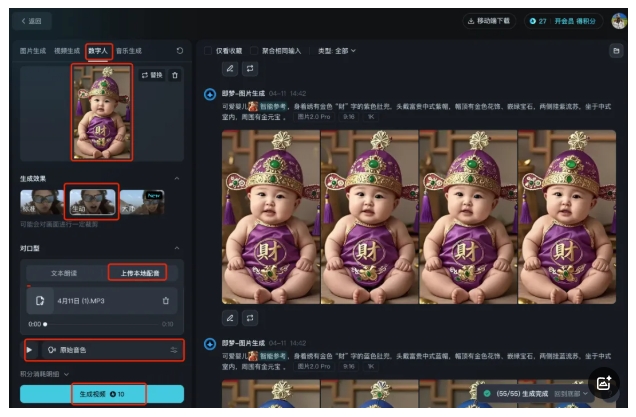
Task: Delete the 4月11日 (1).MP3 audio with trash icon
Action: [165, 301]
